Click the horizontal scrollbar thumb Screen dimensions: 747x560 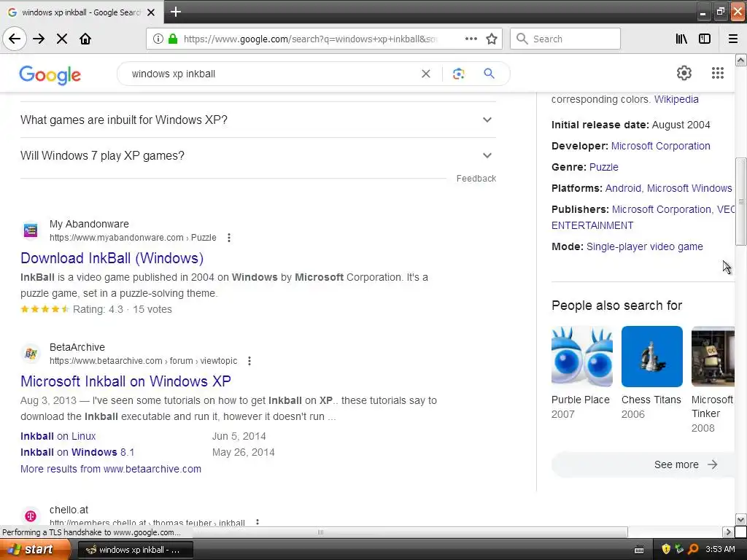click(x=320, y=532)
